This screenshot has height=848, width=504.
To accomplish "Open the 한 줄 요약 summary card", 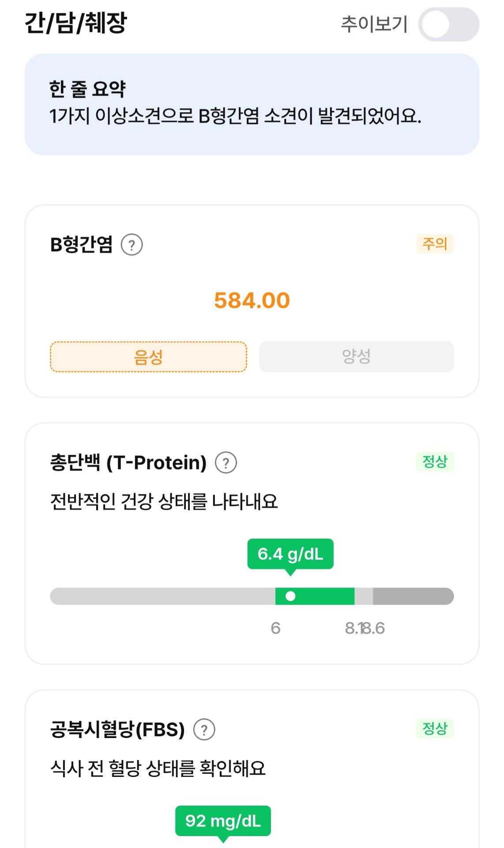I will click(252, 104).
